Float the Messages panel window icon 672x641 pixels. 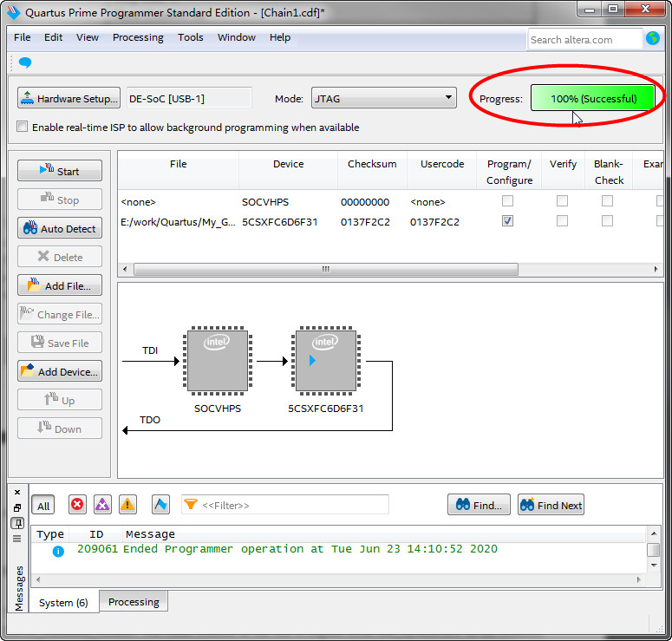click(17, 507)
